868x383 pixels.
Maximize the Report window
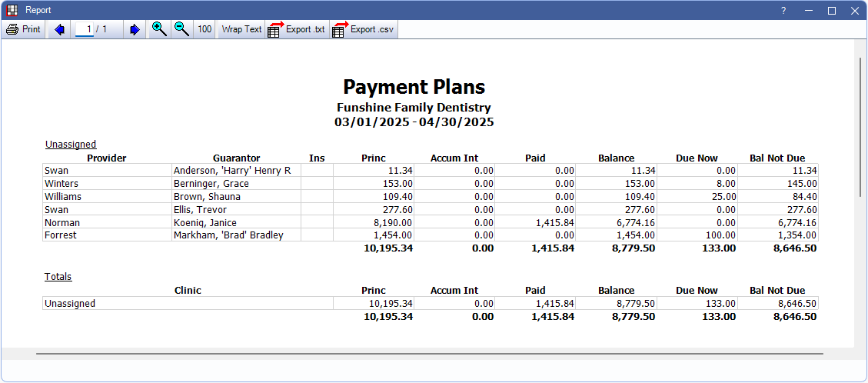point(831,11)
